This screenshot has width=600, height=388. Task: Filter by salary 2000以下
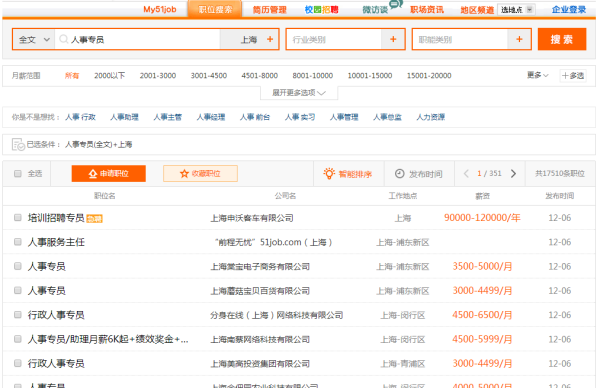(x=109, y=76)
